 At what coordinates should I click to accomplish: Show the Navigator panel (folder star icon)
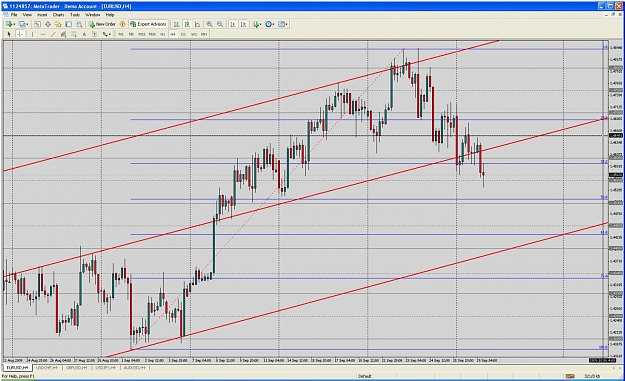(x=58, y=24)
